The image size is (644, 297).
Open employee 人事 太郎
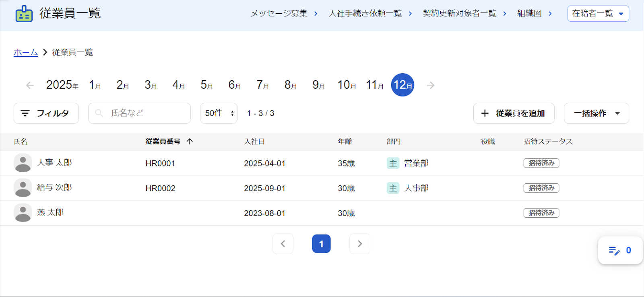click(x=54, y=162)
